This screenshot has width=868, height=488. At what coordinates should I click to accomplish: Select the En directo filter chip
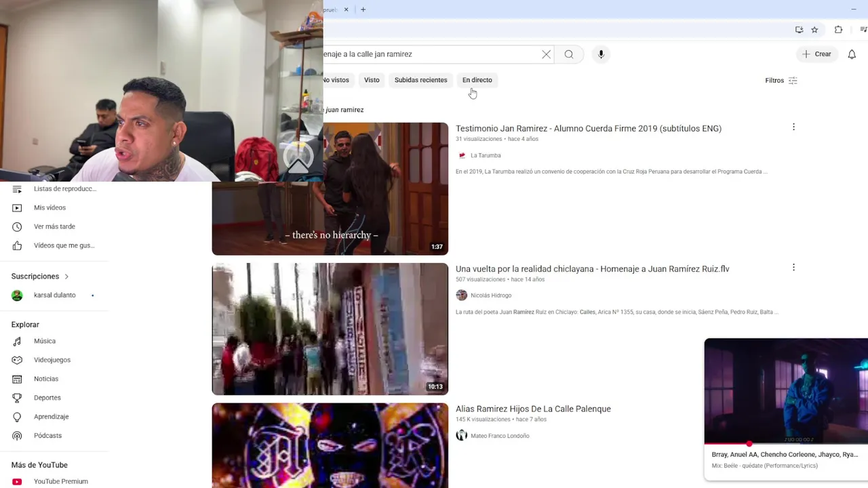(x=477, y=80)
